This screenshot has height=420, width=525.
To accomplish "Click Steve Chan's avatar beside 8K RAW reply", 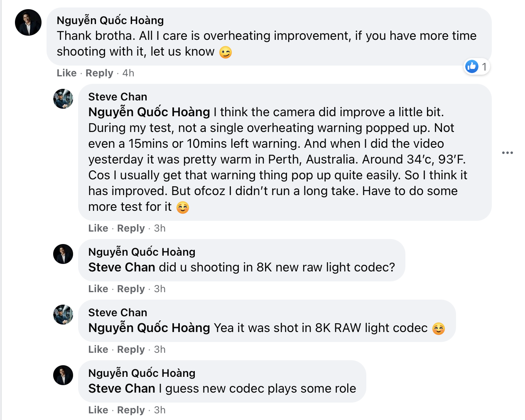I will click(63, 315).
